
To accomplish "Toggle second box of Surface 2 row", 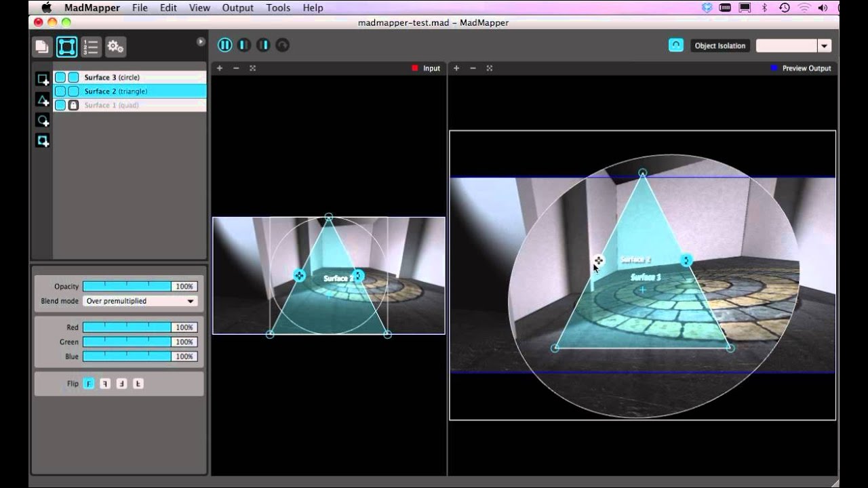I will [x=73, y=91].
